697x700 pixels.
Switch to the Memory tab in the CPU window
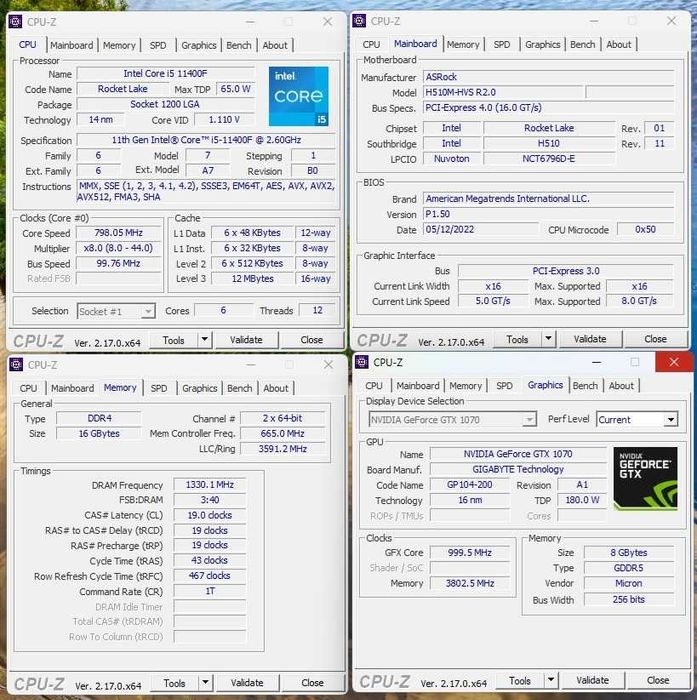coord(119,45)
